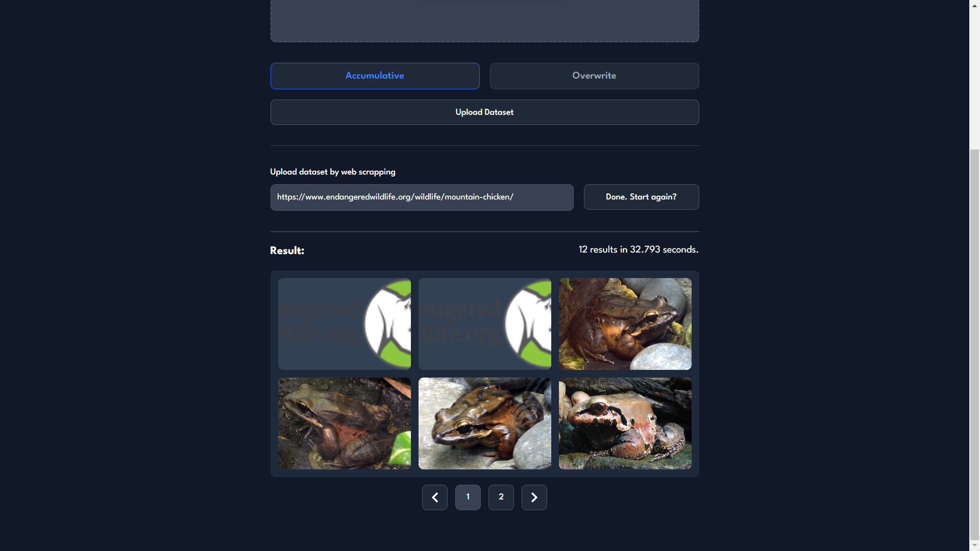Click the previous page arrow icon
This screenshot has width=980, height=551.
tap(435, 497)
